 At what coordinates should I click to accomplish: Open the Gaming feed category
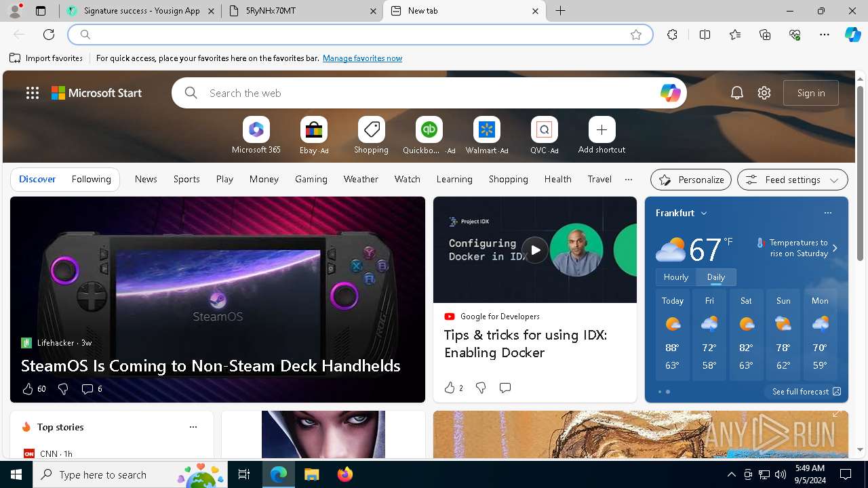coord(311,179)
